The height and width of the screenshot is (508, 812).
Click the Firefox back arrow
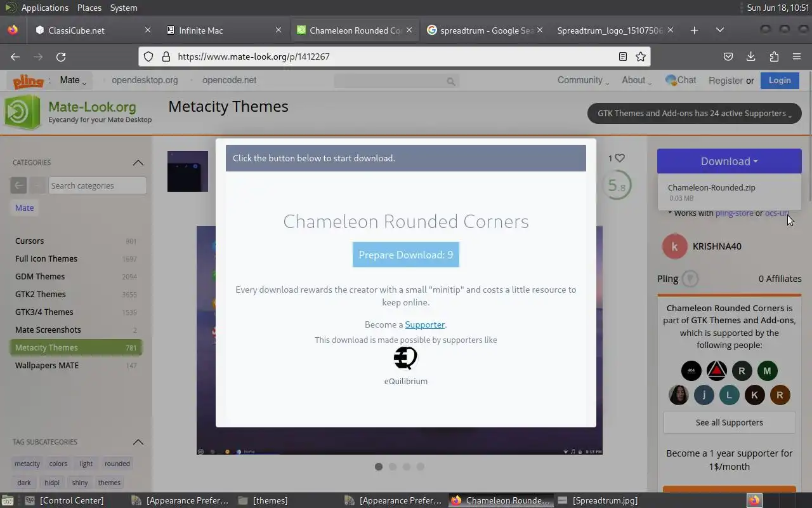(x=15, y=57)
